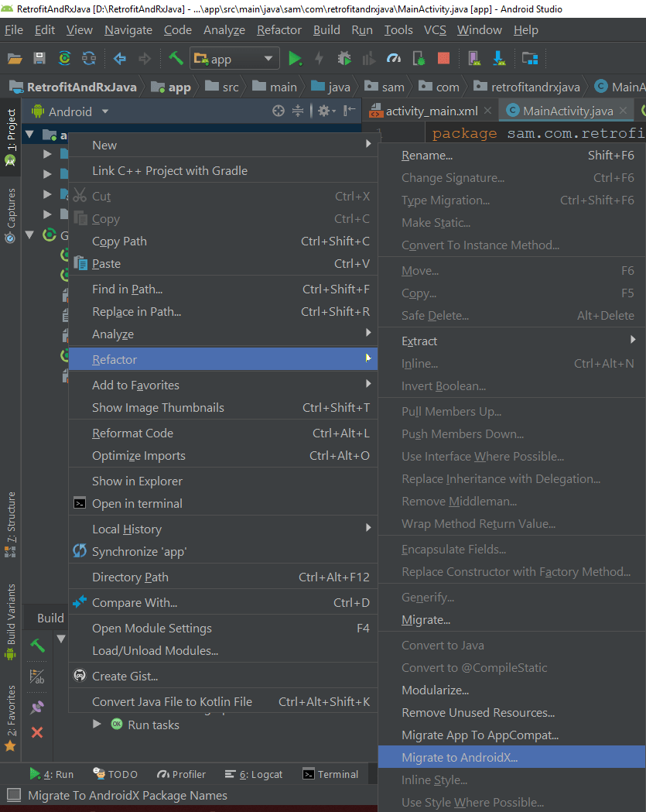646x812 pixels.
Task: Choose Rename in the Refactor submenu
Action: coord(512,156)
